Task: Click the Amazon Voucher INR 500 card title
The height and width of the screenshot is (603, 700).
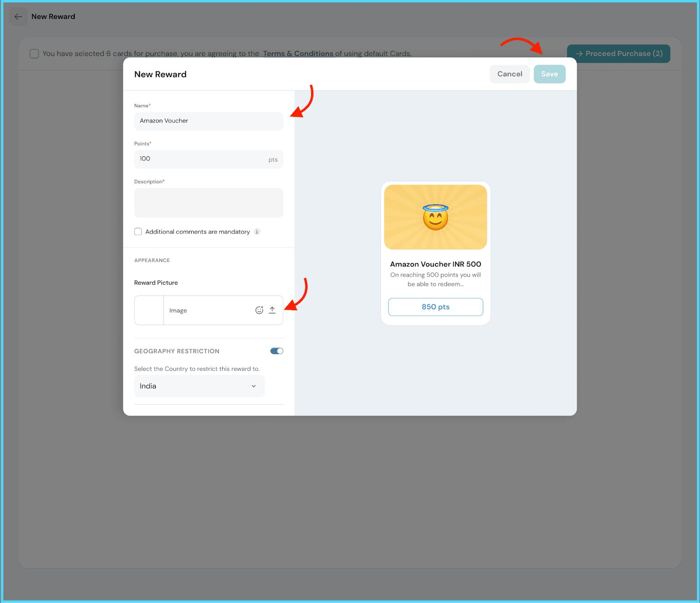Action: tap(435, 264)
